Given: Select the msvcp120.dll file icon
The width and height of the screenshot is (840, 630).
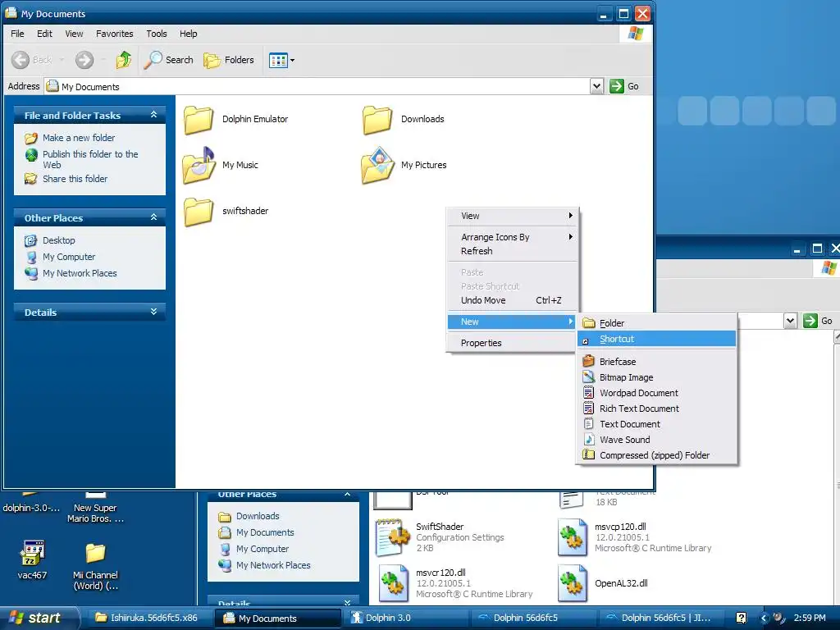Looking at the screenshot, I should (x=572, y=536).
